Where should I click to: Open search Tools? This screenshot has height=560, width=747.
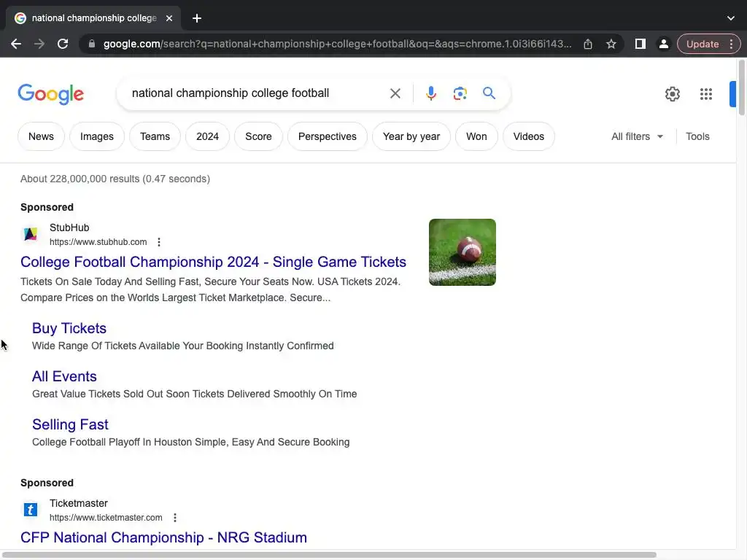coord(697,136)
